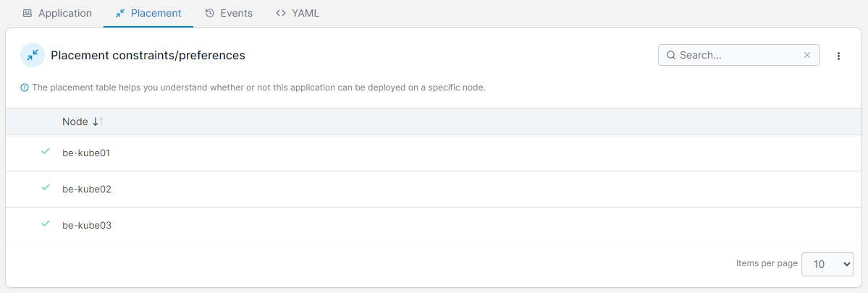The height and width of the screenshot is (293, 868).
Task: Switch to the Application tab
Action: coord(57,13)
